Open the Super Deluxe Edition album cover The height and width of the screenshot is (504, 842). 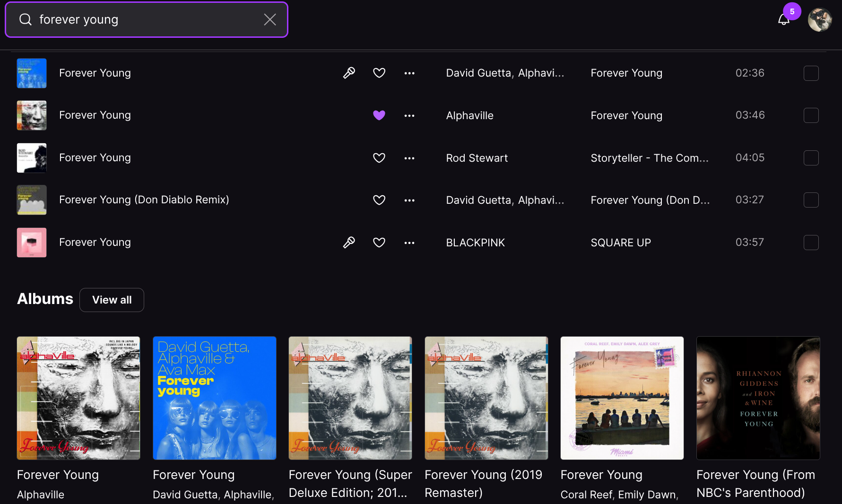click(350, 398)
